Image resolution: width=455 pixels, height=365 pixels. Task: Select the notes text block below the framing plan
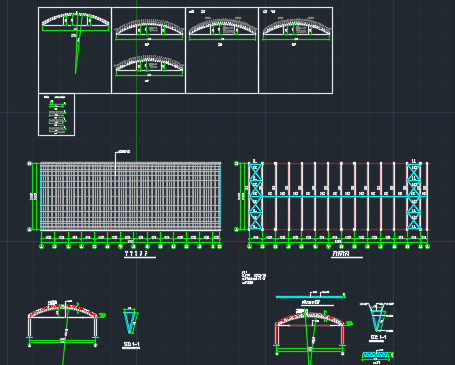point(253,278)
